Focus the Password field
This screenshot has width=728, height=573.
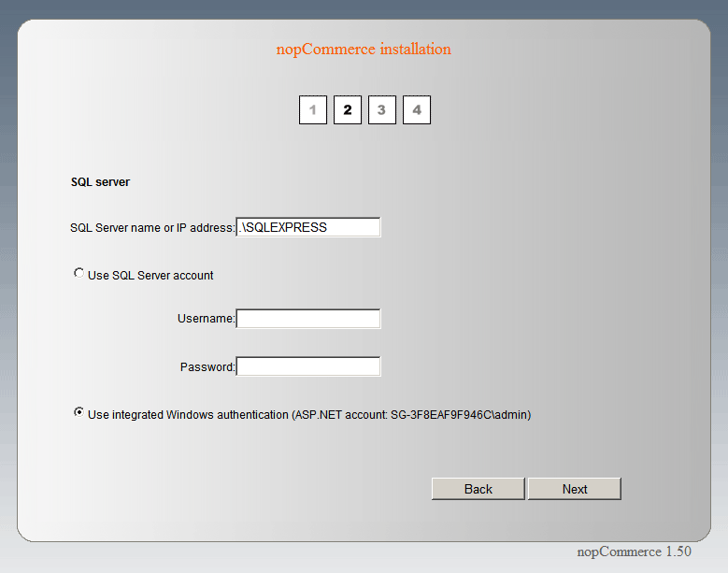click(308, 366)
